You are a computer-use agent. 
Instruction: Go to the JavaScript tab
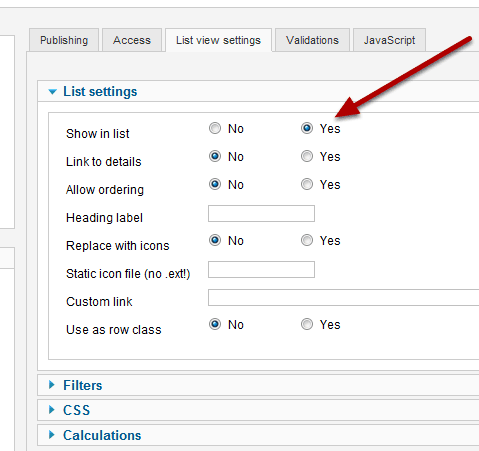[x=389, y=40]
